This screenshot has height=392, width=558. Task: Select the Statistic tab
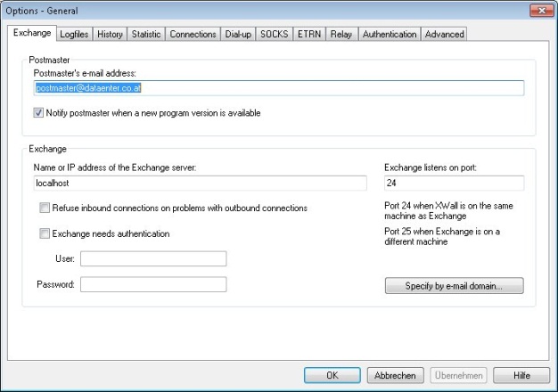tap(146, 35)
